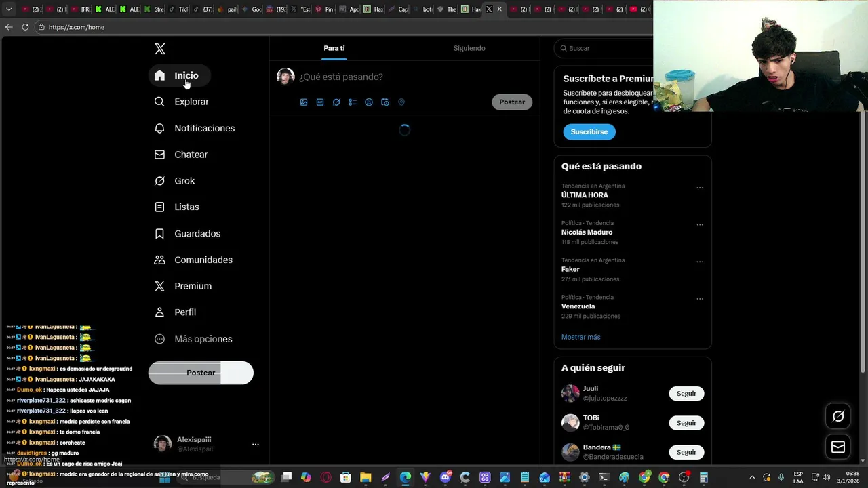Open Discord from the taskbar
Screen dimensions: 868x488
click(x=446, y=477)
